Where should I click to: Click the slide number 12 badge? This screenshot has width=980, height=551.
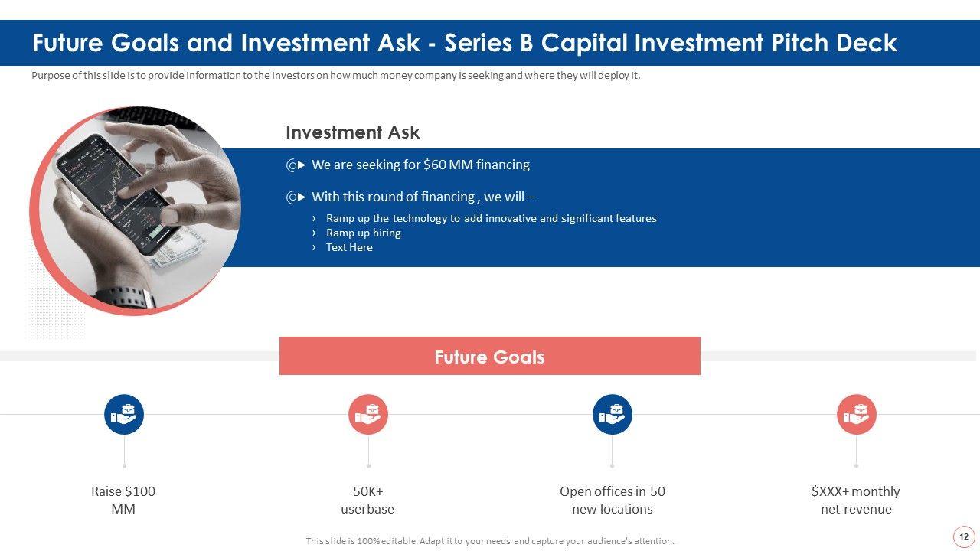coord(963,536)
